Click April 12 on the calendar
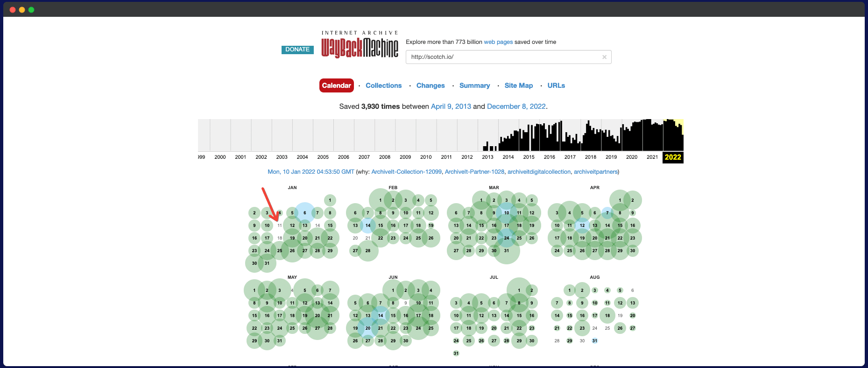 (x=582, y=226)
